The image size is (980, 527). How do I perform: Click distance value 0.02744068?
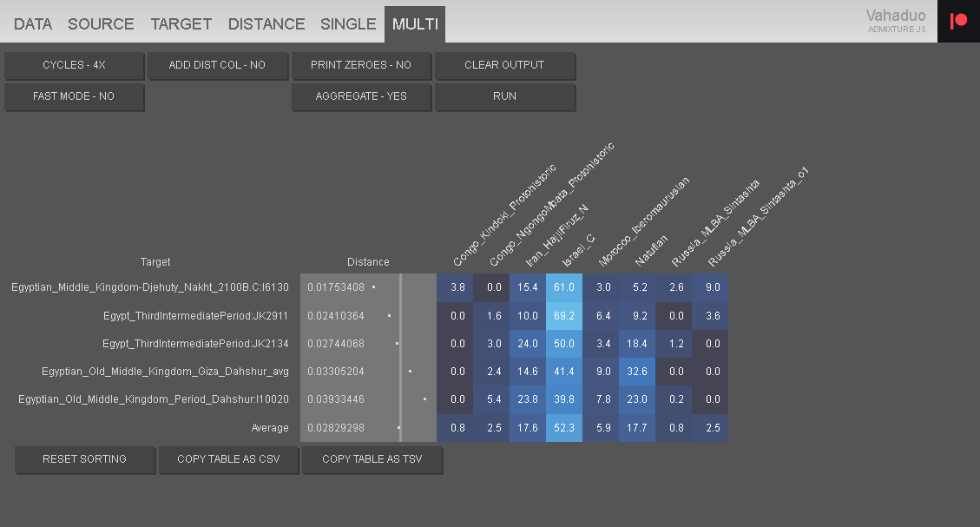pos(336,344)
